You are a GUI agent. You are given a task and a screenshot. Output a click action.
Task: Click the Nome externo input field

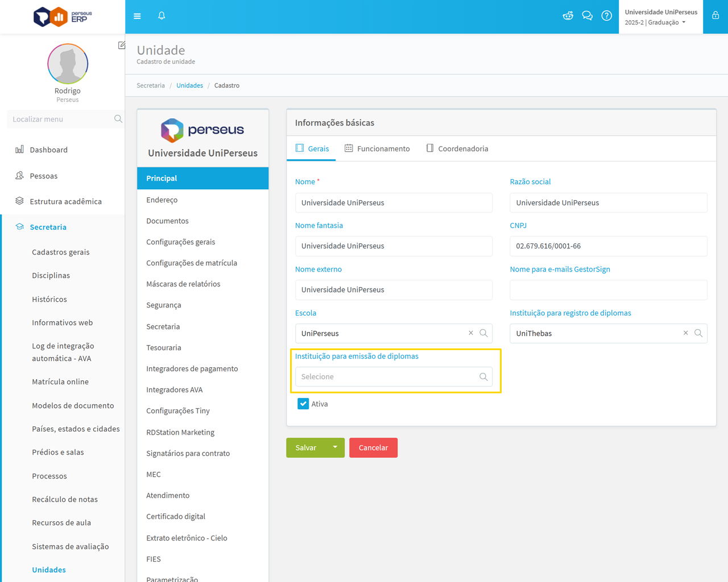394,290
